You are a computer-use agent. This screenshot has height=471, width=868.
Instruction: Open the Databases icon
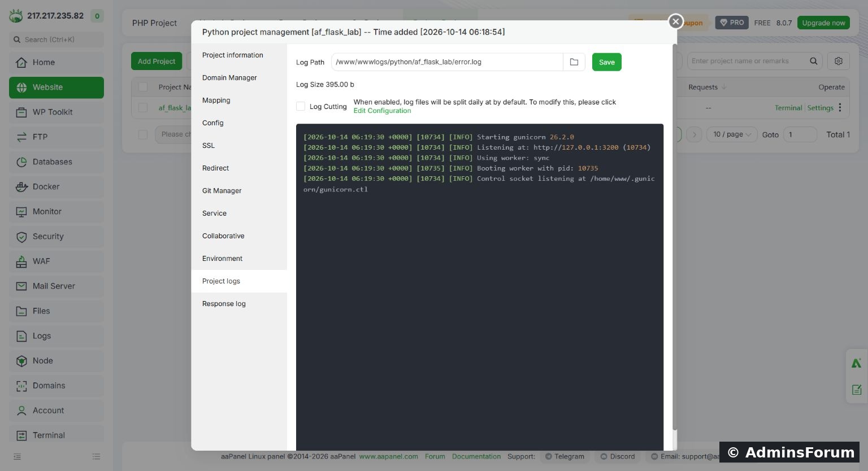[x=21, y=162]
